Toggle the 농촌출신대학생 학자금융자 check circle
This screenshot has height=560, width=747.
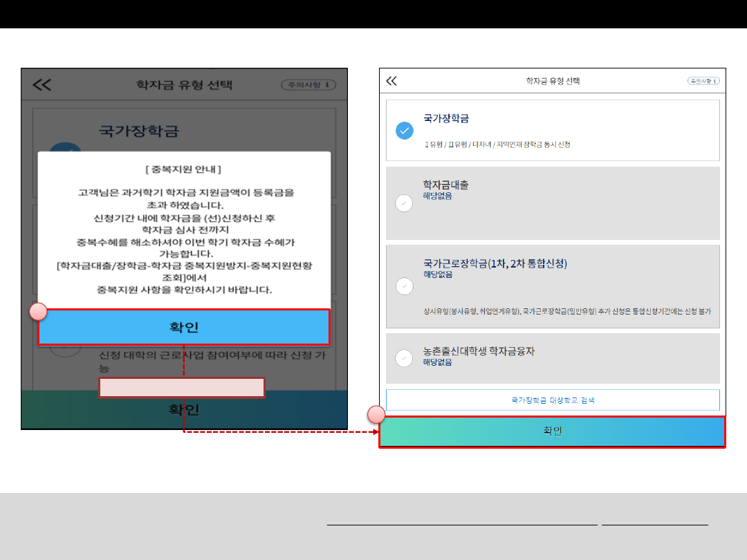point(405,358)
